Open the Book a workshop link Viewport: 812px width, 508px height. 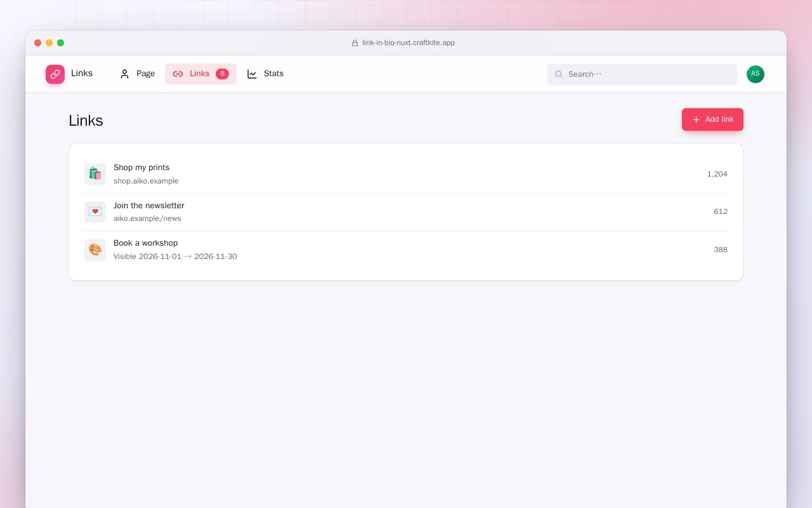point(406,250)
